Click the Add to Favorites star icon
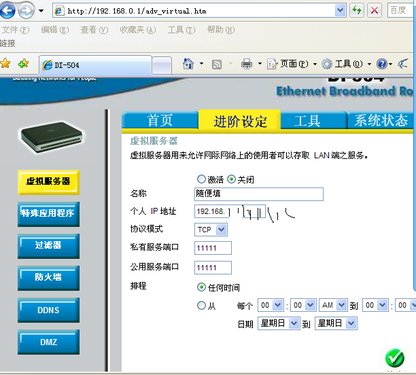The image size is (416, 375). tap(23, 63)
